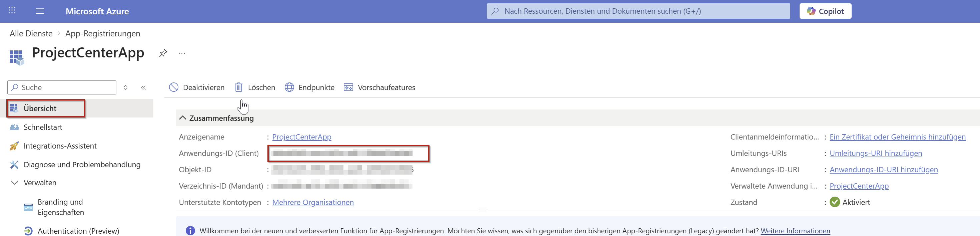Click Deaktivieren in the toolbar
Image resolution: width=980 pixels, height=236 pixels.
click(197, 87)
